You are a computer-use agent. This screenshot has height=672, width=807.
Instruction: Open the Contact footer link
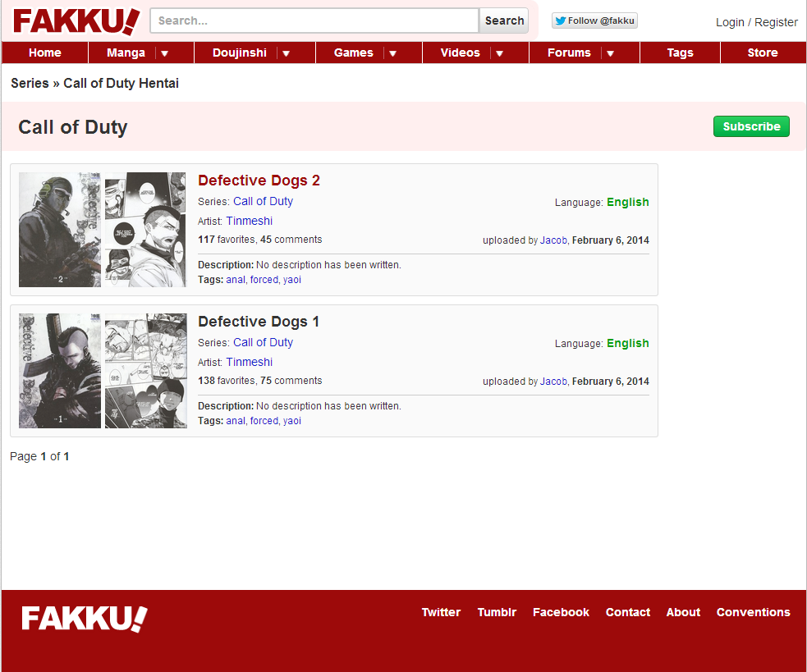coord(628,612)
